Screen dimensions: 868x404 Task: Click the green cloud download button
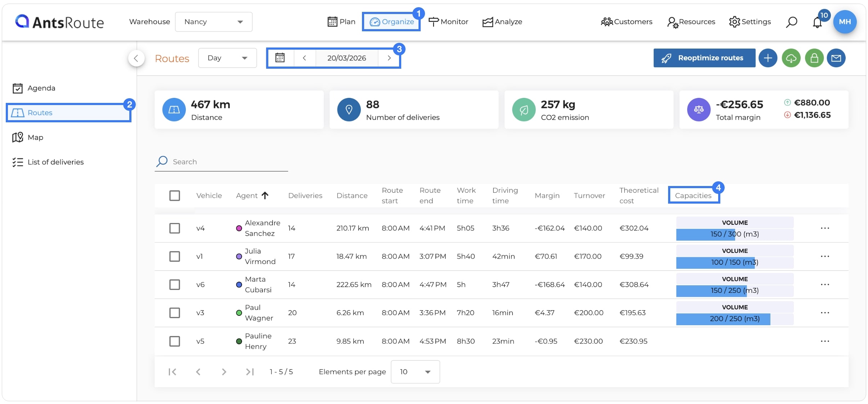click(791, 58)
